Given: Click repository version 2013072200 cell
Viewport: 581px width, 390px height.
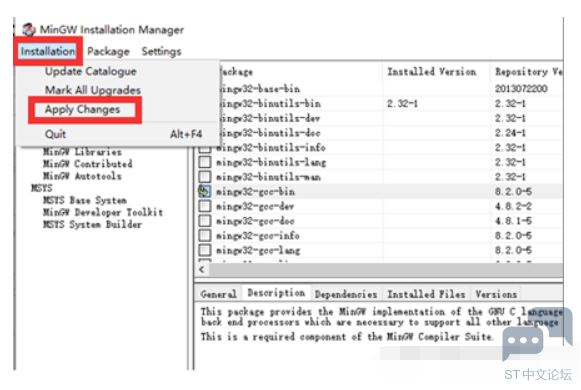Looking at the screenshot, I should (521, 89).
